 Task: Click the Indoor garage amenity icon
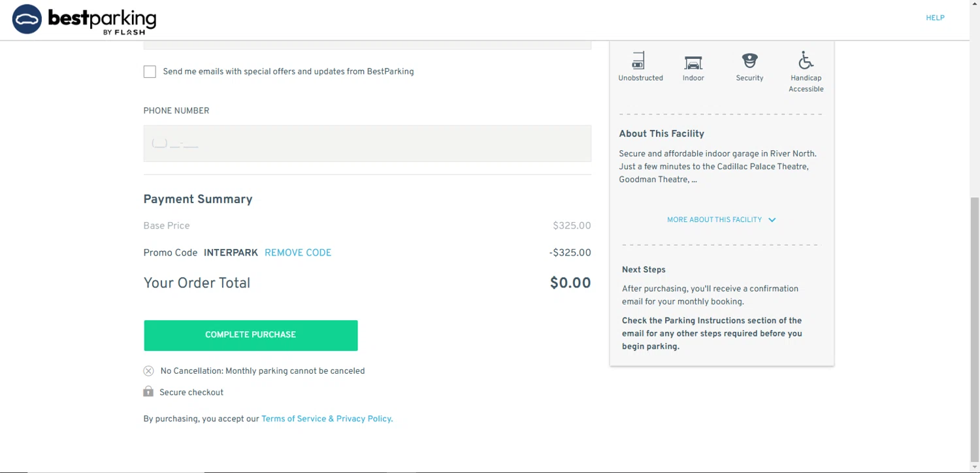point(693,62)
